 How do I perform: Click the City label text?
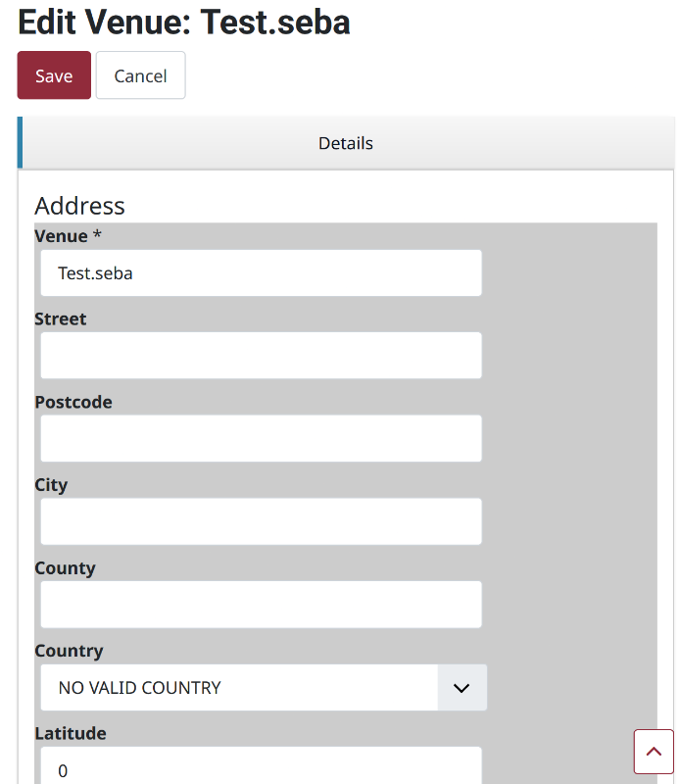(x=51, y=485)
